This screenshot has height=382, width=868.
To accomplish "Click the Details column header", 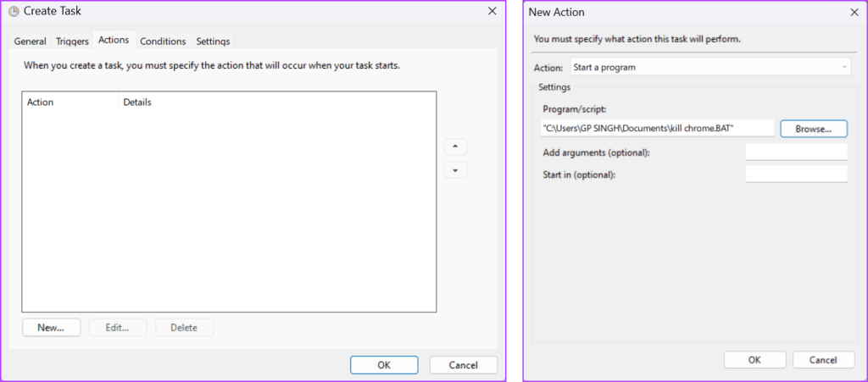I will [x=137, y=102].
